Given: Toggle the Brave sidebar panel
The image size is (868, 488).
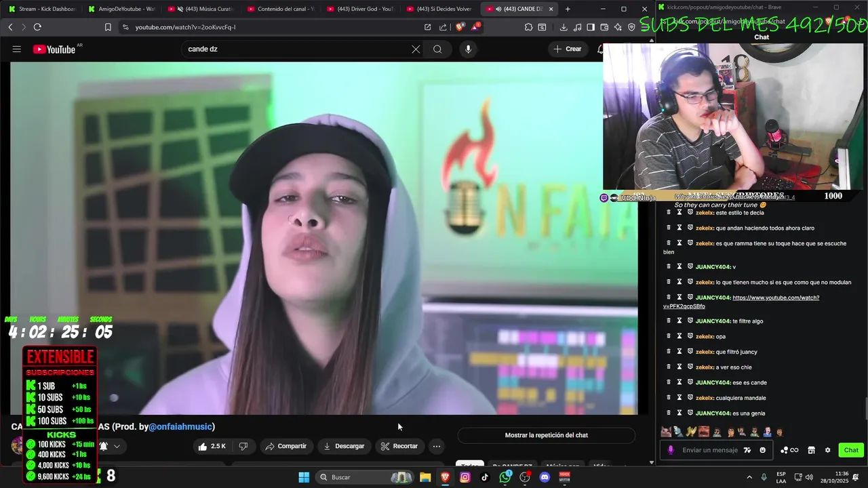Looking at the screenshot, I should (x=591, y=27).
